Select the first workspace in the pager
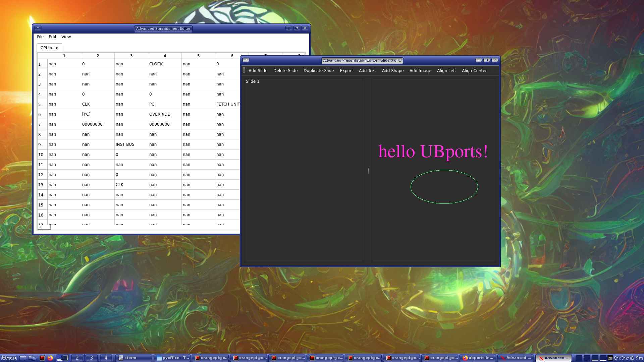Viewport: 644px width, 362px height. point(63,358)
